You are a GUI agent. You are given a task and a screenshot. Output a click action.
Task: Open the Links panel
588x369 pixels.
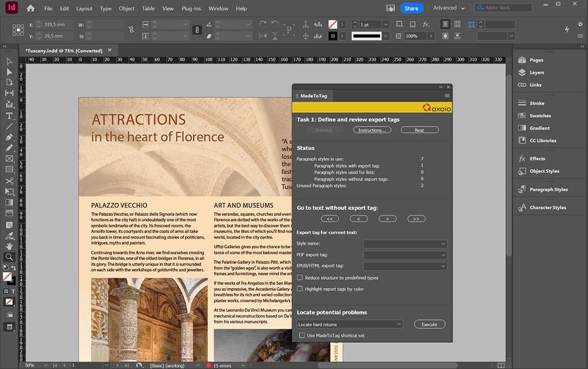[x=535, y=85]
